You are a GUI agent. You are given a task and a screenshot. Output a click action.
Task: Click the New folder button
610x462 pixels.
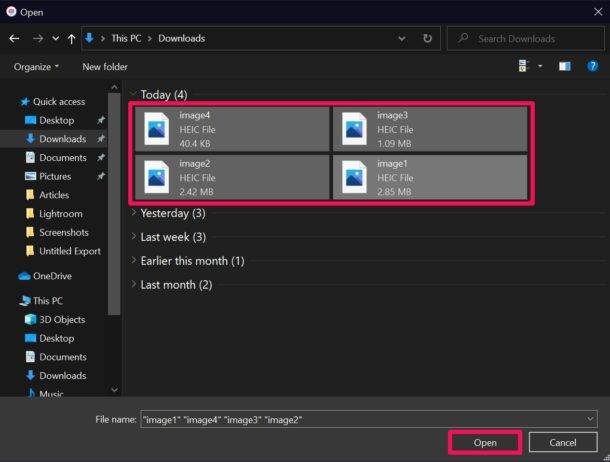click(105, 66)
